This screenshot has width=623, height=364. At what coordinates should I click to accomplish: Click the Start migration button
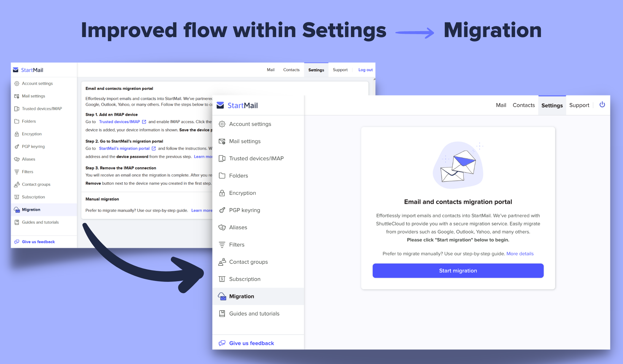[458, 271]
